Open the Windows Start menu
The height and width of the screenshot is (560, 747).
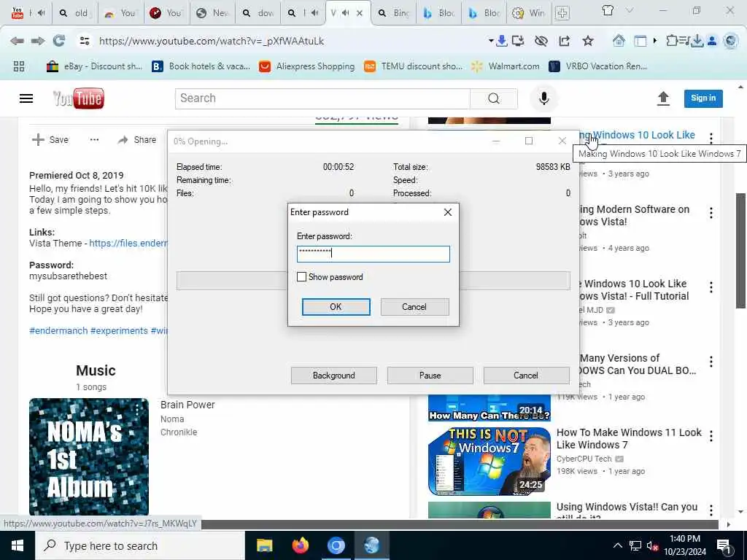pyautogui.click(x=18, y=545)
